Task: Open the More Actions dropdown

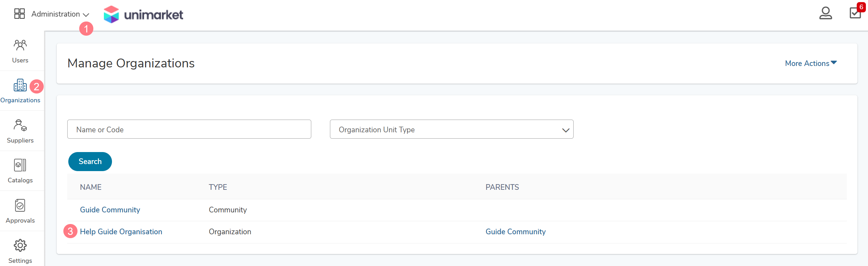Action: click(x=811, y=63)
